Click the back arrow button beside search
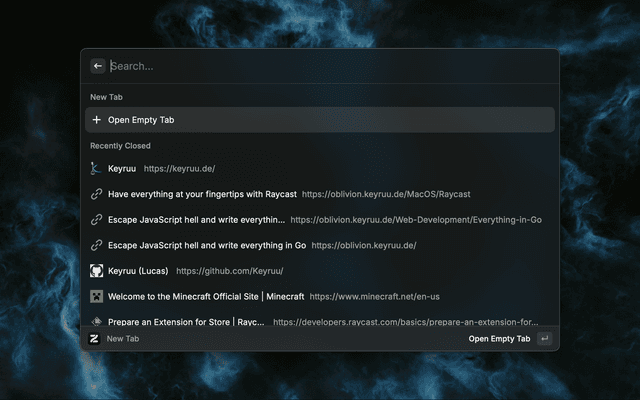 [98, 66]
